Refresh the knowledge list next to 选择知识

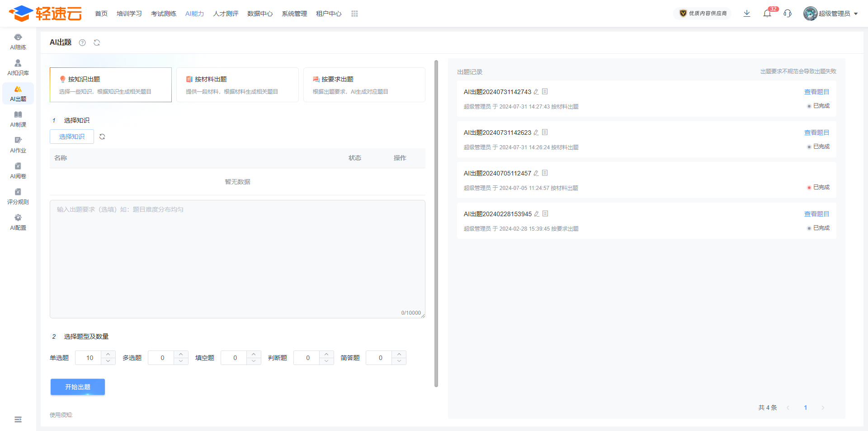(102, 137)
